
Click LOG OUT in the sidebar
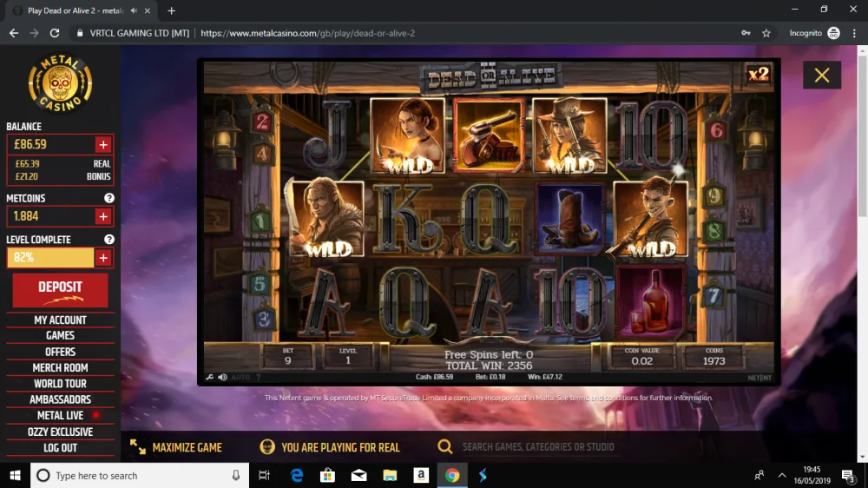(x=61, y=447)
